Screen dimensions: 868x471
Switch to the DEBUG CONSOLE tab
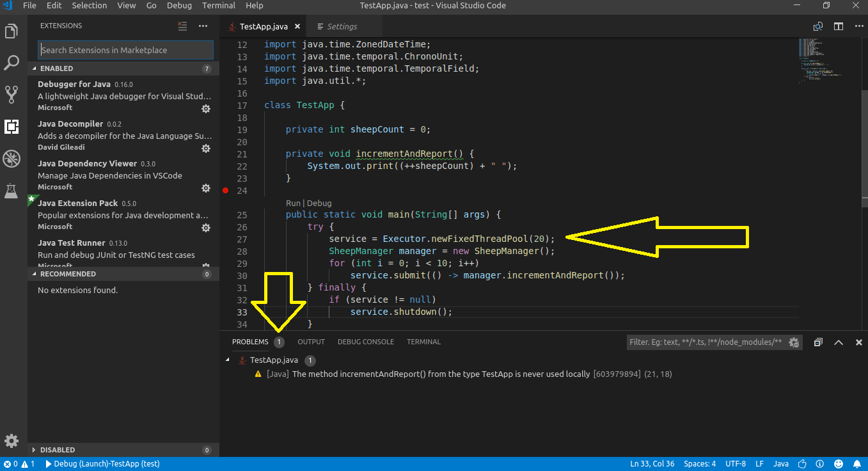pos(365,342)
